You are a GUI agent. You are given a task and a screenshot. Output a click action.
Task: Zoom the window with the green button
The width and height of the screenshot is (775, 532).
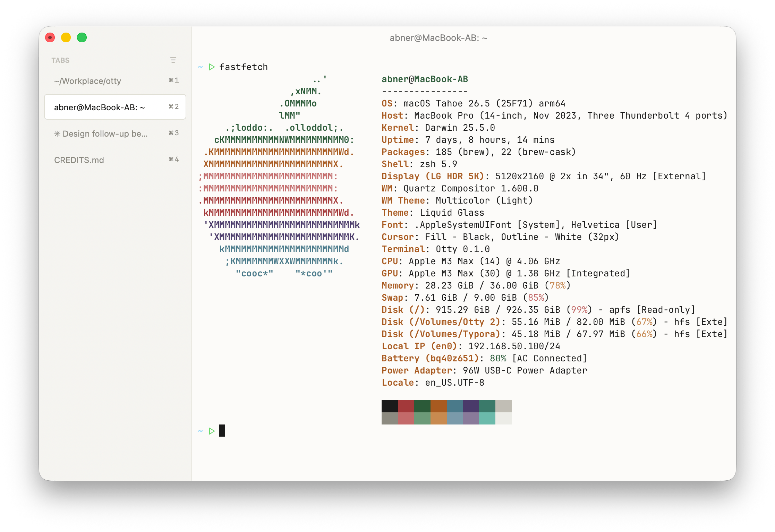coord(82,37)
